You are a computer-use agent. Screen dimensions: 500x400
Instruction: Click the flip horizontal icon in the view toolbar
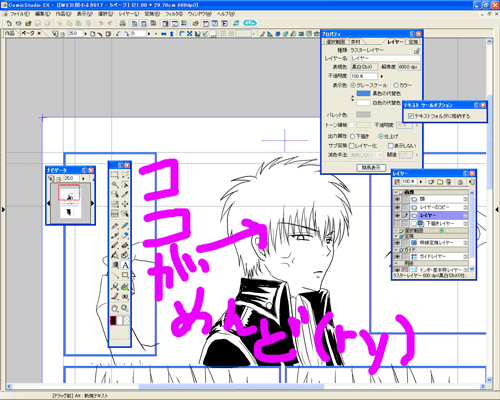(x=164, y=34)
